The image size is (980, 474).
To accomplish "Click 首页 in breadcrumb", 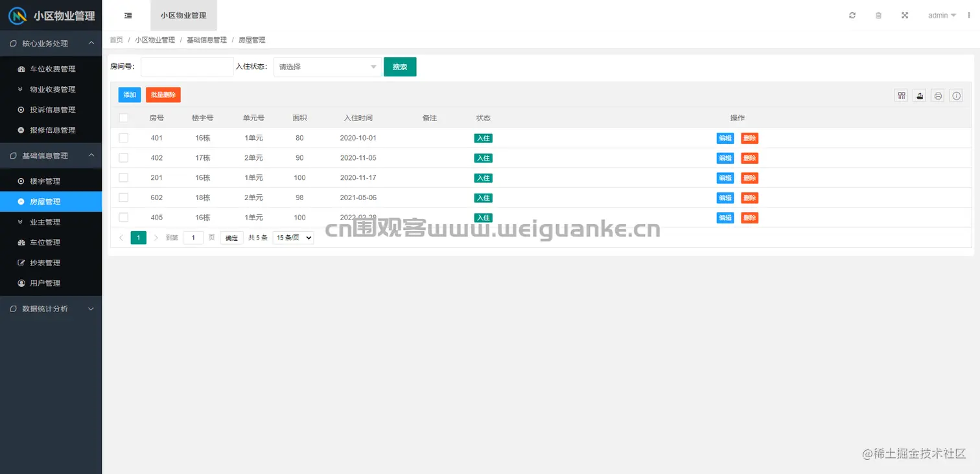I will (x=116, y=40).
